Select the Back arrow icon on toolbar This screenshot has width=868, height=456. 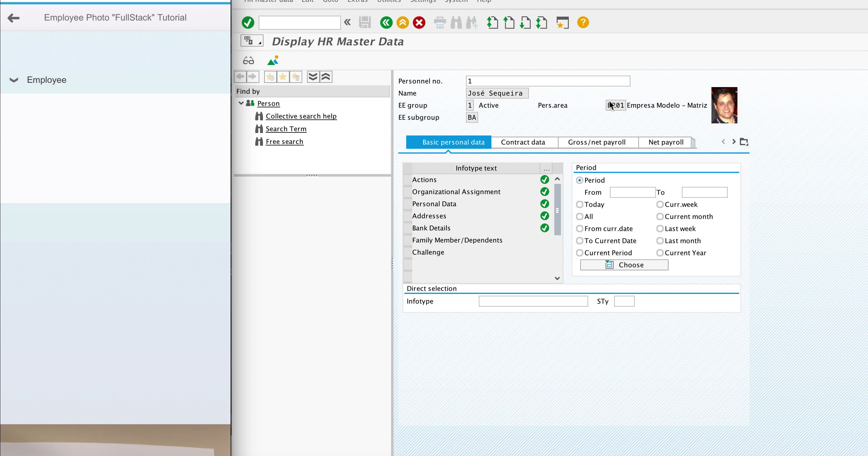click(x=386, y=22)
